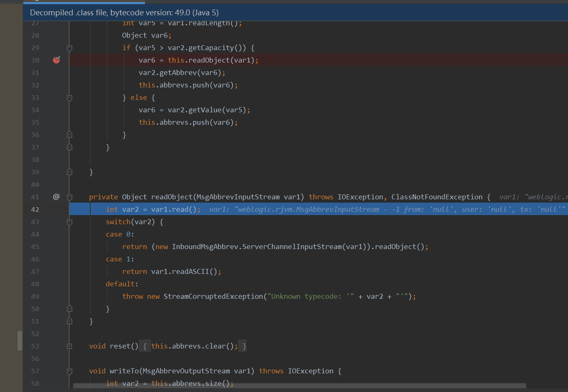Click line number 56 in the gutter
Image resolution: width=568 pixels, height=392 pixels.
(35, 359)
